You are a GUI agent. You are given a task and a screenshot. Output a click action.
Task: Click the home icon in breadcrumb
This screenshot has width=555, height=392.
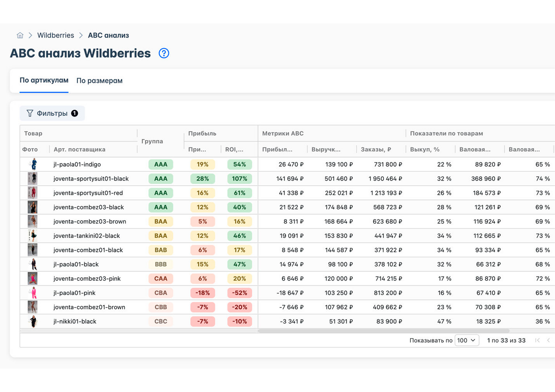point(20,35)
